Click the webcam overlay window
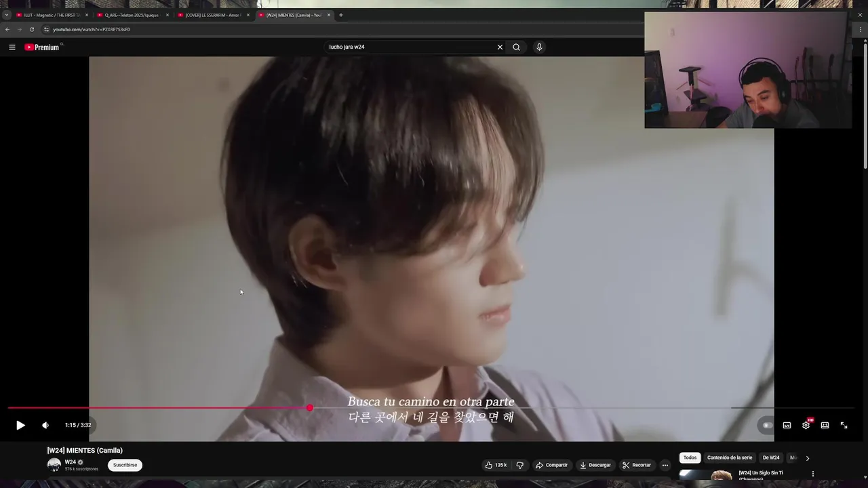The image size is (868, 488). click(747, 69)
